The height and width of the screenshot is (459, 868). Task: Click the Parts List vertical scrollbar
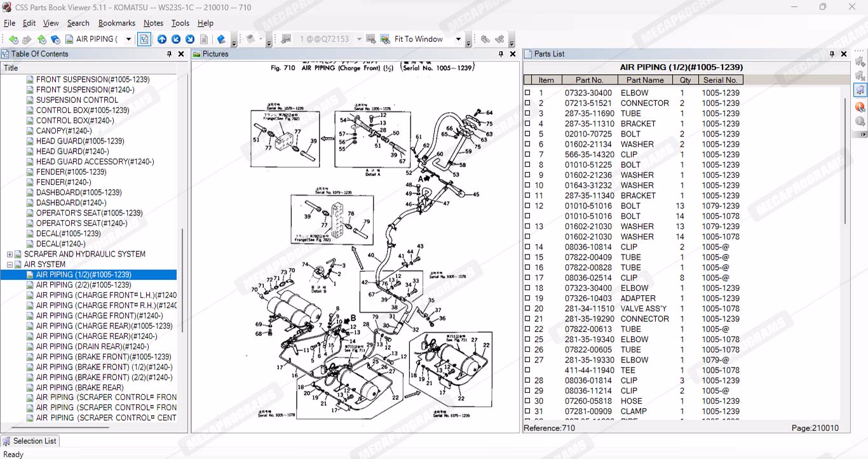click(x=845, y=159)
